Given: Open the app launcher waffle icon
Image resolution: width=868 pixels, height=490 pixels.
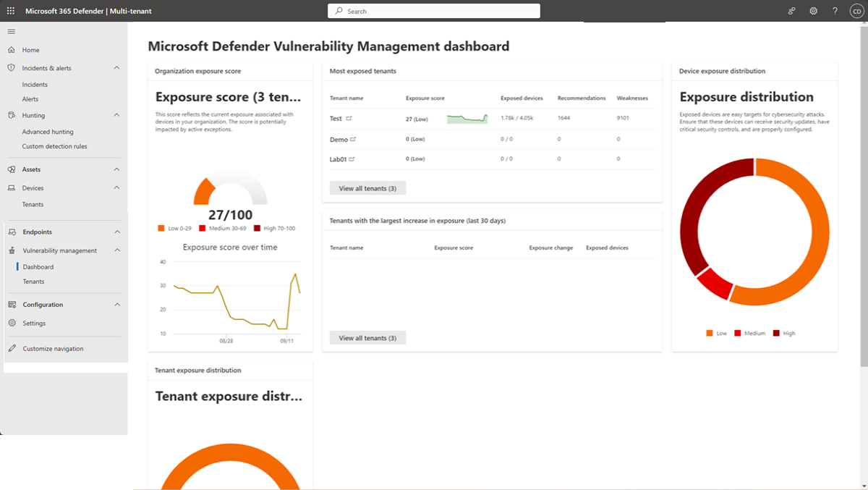Looking at the screenshot, I should pos(11,12).
